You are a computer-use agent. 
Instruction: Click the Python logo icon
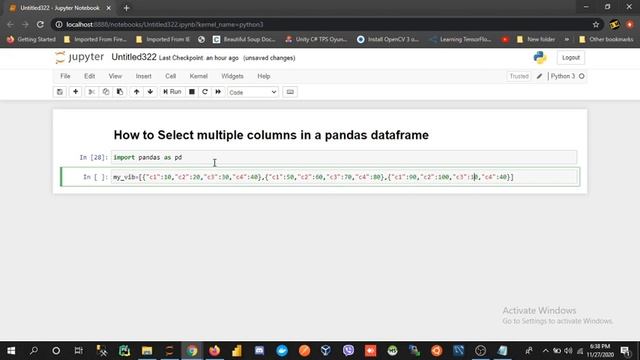point(540,58)
